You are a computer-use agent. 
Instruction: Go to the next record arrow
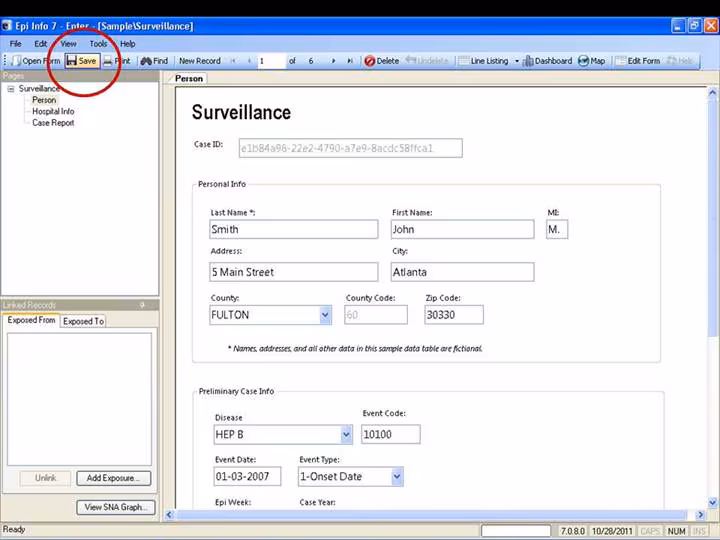tap(334, 61)
